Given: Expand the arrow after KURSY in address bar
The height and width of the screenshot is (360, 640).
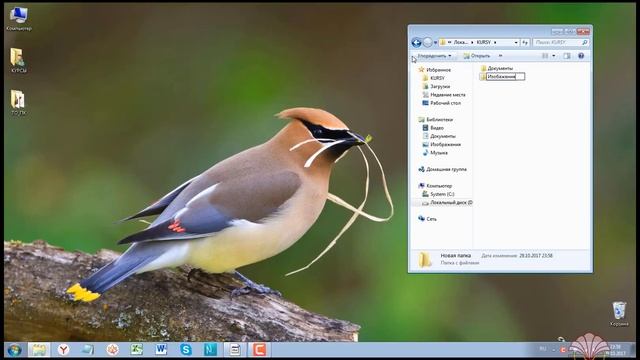Looking at the screenshot, I should pos(495,42).
